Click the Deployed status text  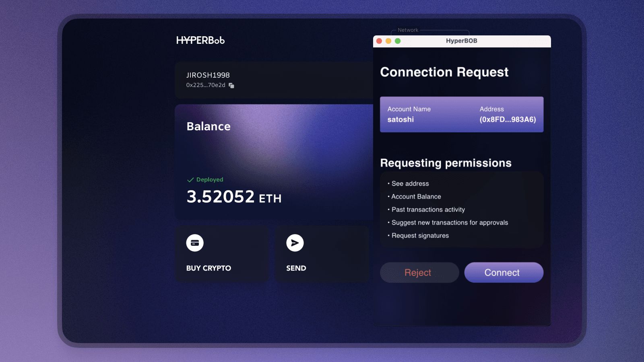[210, 180]
